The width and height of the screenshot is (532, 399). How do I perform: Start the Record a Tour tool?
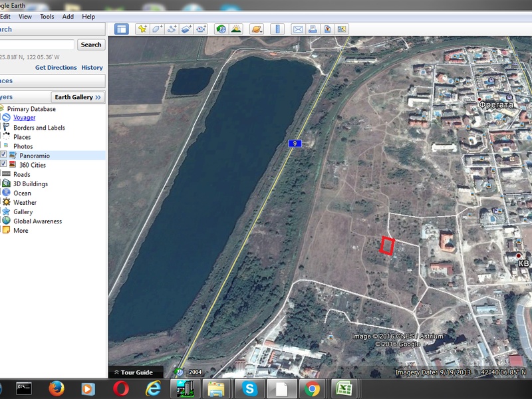pos(201,29)
